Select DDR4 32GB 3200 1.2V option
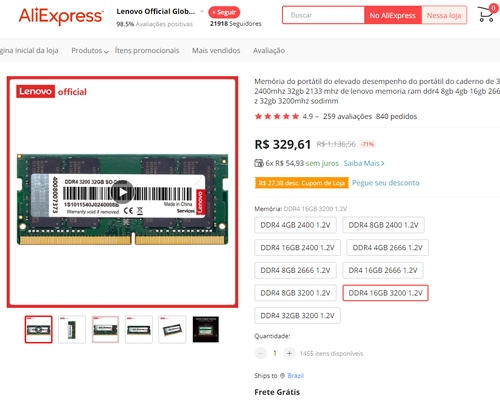Image resolution: width=500 pixels, height=400 pixels. pos(297,316)
